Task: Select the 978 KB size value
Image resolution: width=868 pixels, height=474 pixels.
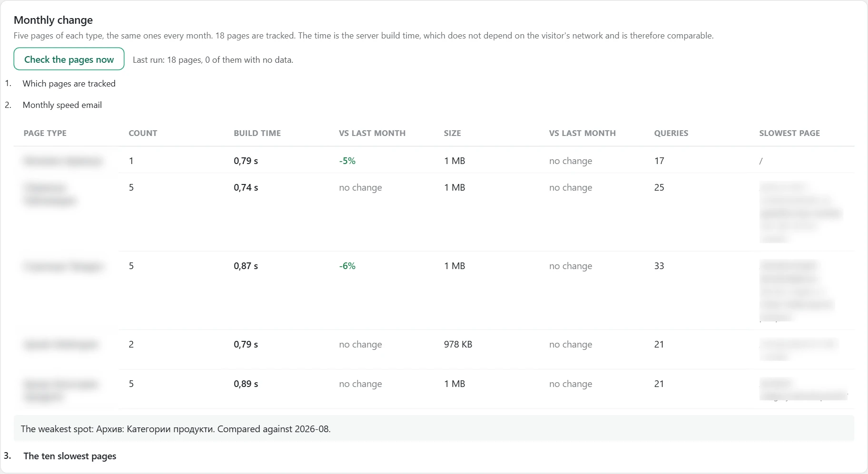Action: click(x=458, y=344)
